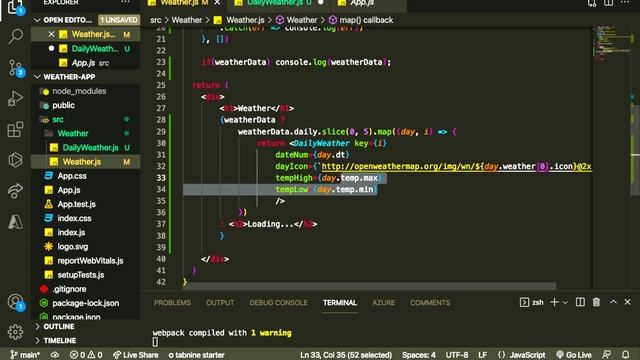Open the Search view in activity bar
This screenshot has height=360, width=640.
[x=16, y=37]
